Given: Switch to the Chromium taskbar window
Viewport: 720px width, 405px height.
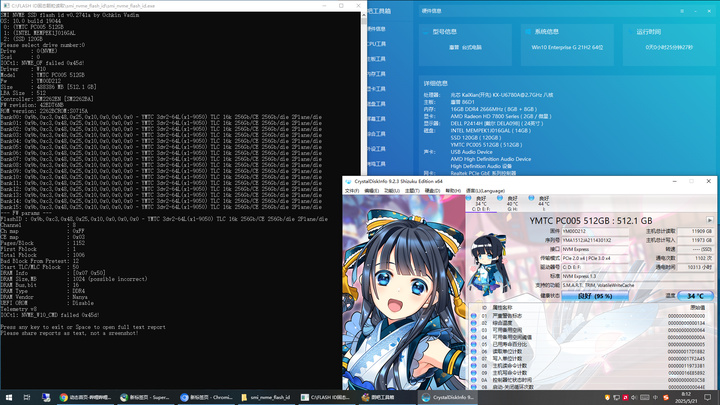Looking at the screenshot, I should (x=206, y=397).
